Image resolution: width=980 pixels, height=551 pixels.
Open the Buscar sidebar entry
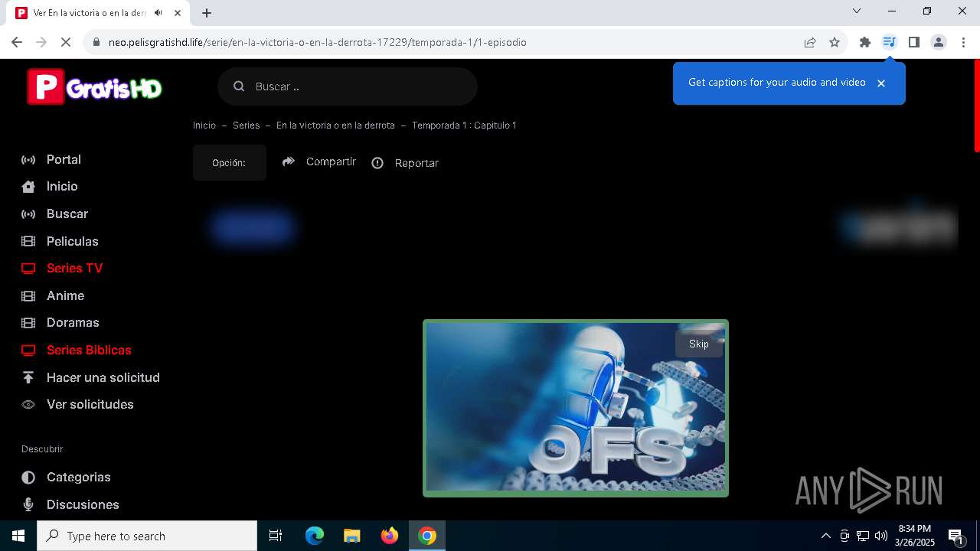click(x=67, y=214)
